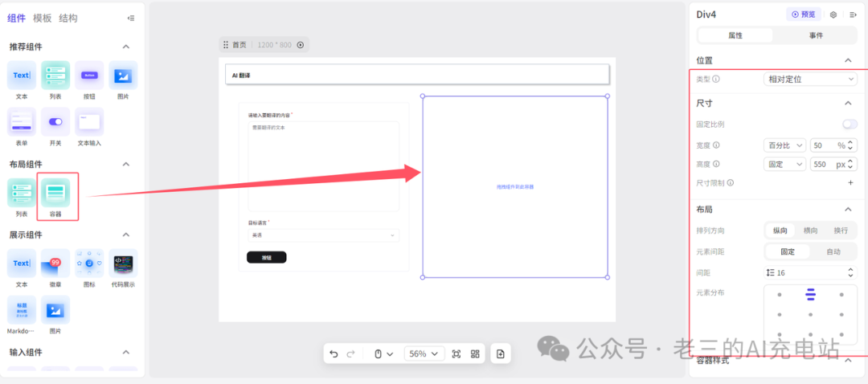The height and width of the screenshot is (384, 868).
Task: Collapse the left component sidebar
Action: coord(131,18)
